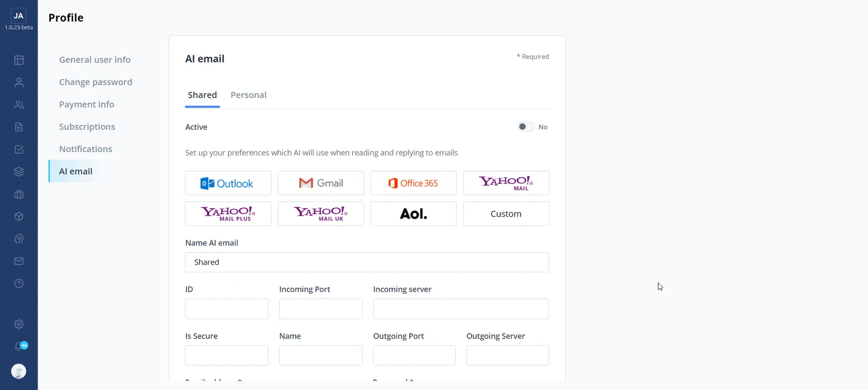Image resolution: width=868 pixels, height=390 pixels.
Task: Click the Incoming server text field
Action: 461,309
